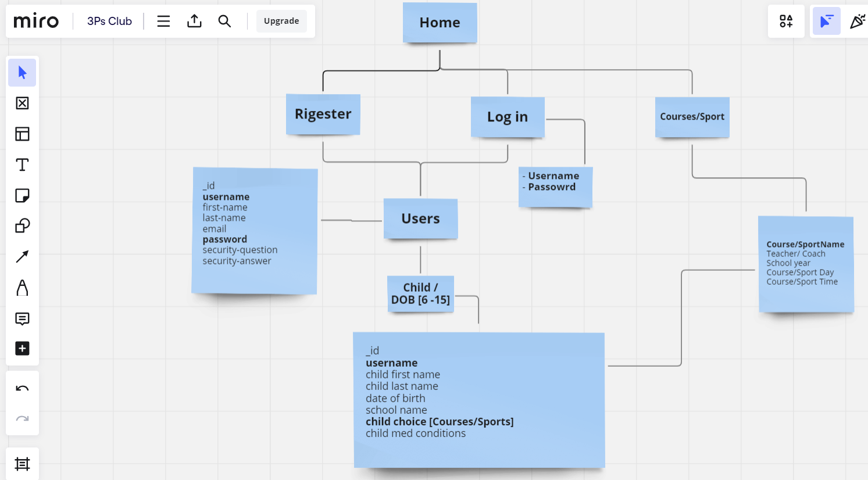Click child choice [Courses/Sports] text

coord(440,422)
